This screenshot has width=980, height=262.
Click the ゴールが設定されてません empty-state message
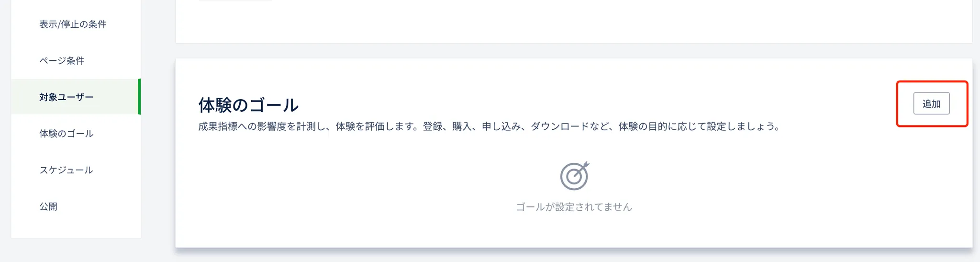574,207
